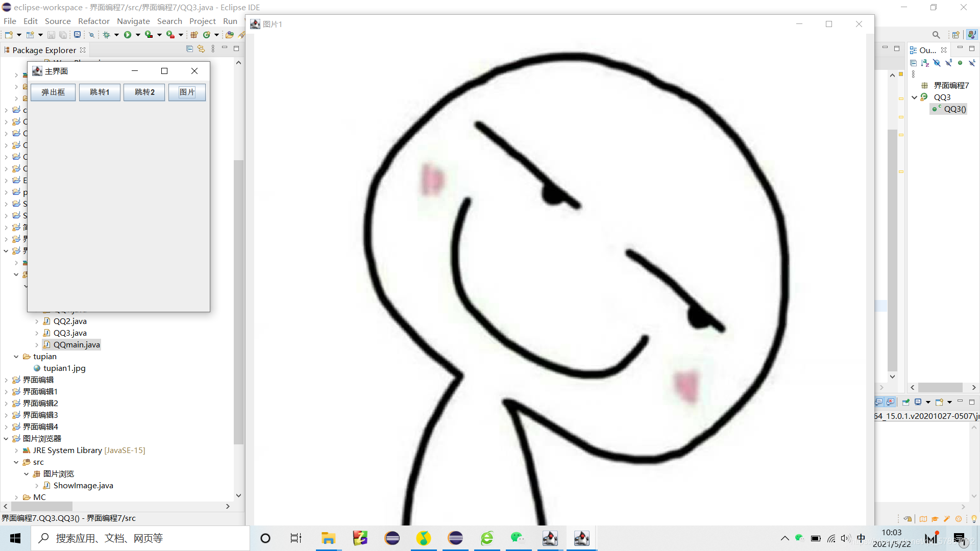The width and height of the screenshot is (980, 551).
Task: Open Package Explorer view menu
Action: [x=213, y=49]
